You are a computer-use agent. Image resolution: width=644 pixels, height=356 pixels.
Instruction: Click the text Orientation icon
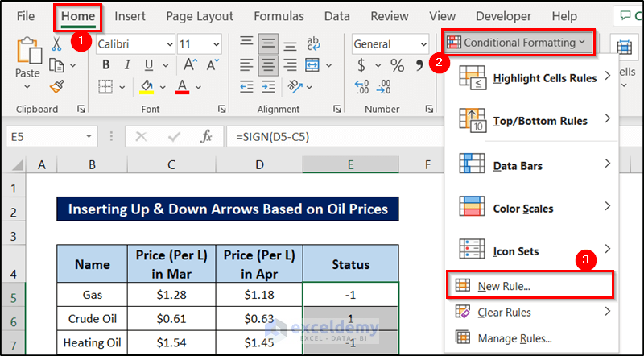295,86
